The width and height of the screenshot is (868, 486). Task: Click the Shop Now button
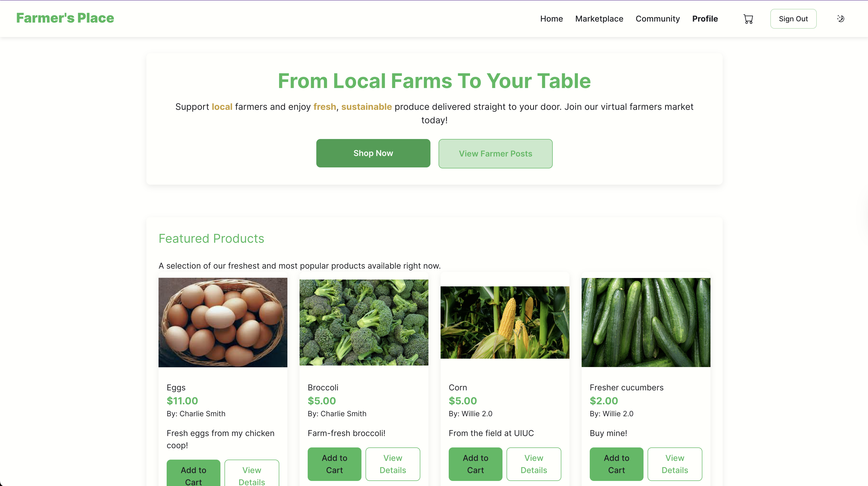tap(373, 153)
